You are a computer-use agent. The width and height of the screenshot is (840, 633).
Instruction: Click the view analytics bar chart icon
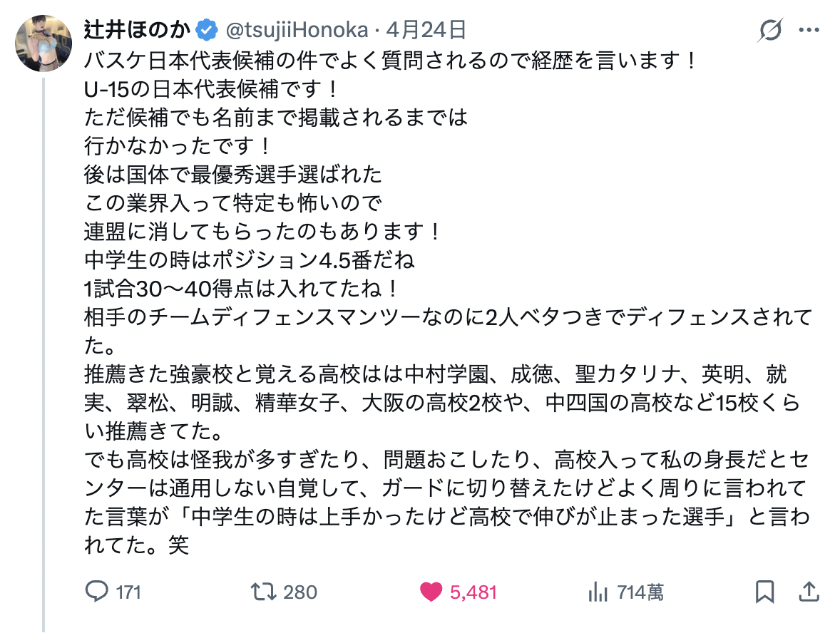tap(596, 592)
